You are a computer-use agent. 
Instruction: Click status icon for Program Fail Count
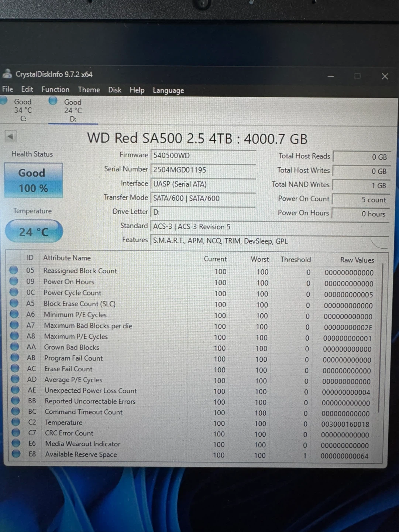[15, 357]
